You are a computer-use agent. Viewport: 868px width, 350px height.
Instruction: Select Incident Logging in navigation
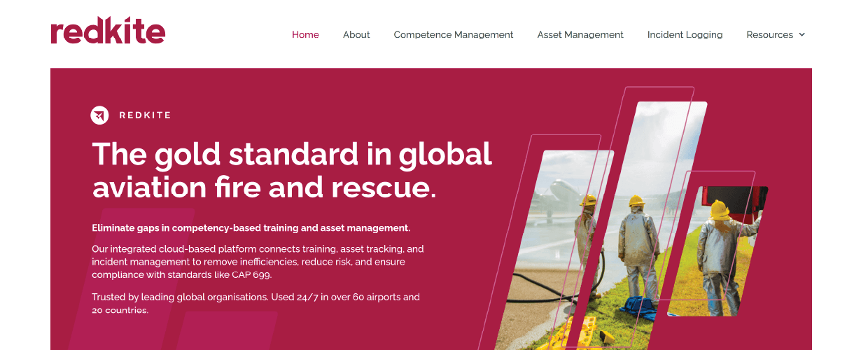(x=685, y=34)
